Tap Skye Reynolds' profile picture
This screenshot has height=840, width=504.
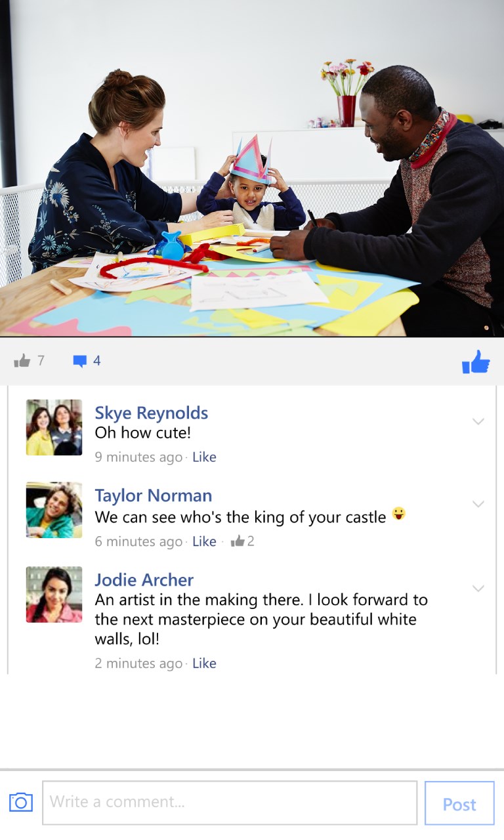pyautogui.click(x=54, y=427)
